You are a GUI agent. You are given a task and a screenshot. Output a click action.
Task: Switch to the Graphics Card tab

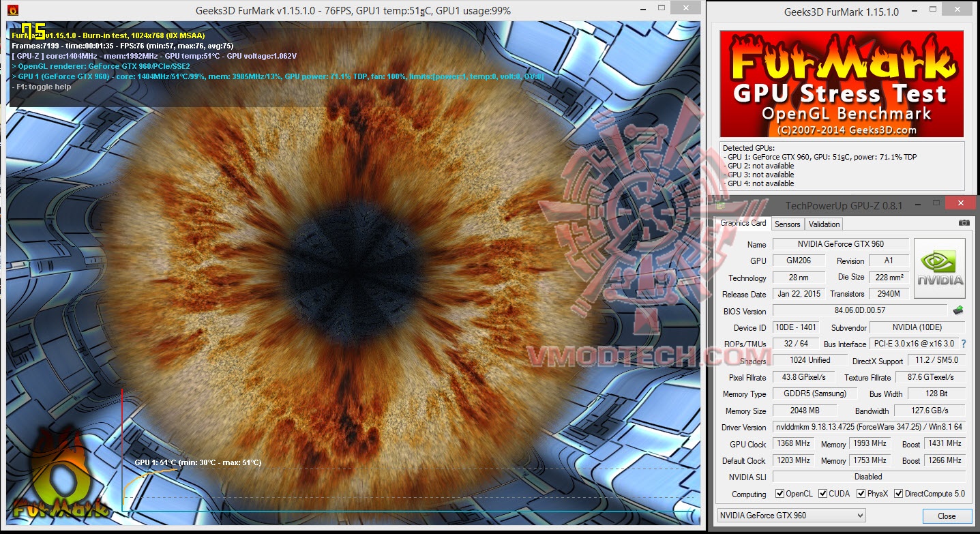[743, 223]
